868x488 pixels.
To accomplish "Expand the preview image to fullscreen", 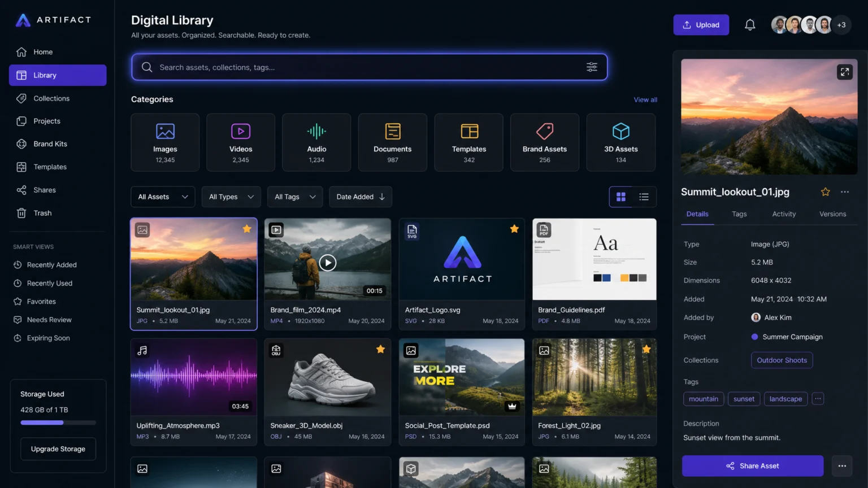I will pos(844,72).
